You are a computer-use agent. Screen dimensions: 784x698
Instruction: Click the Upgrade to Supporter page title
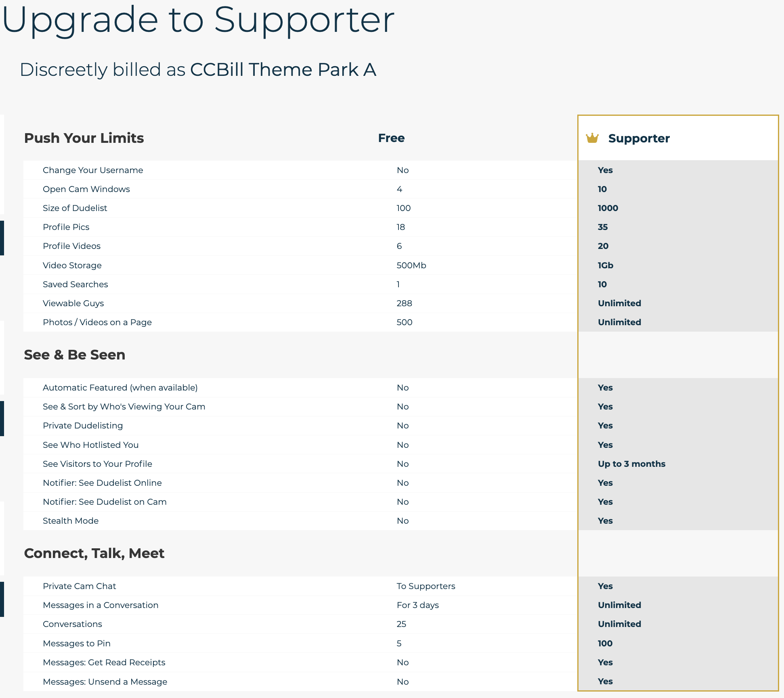198,19
